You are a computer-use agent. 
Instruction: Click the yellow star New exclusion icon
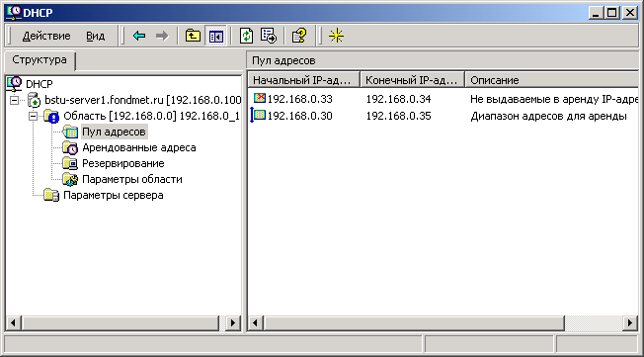coord(336,37)
